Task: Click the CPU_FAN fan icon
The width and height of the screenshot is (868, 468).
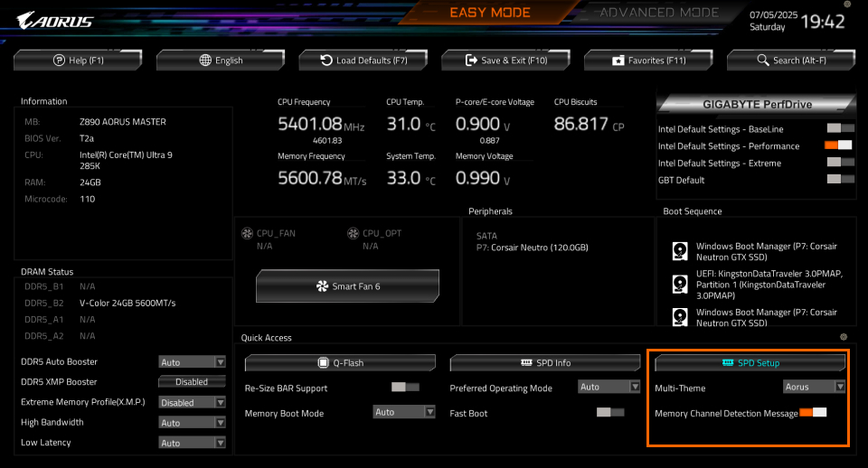Action: [x=247, y=233]
